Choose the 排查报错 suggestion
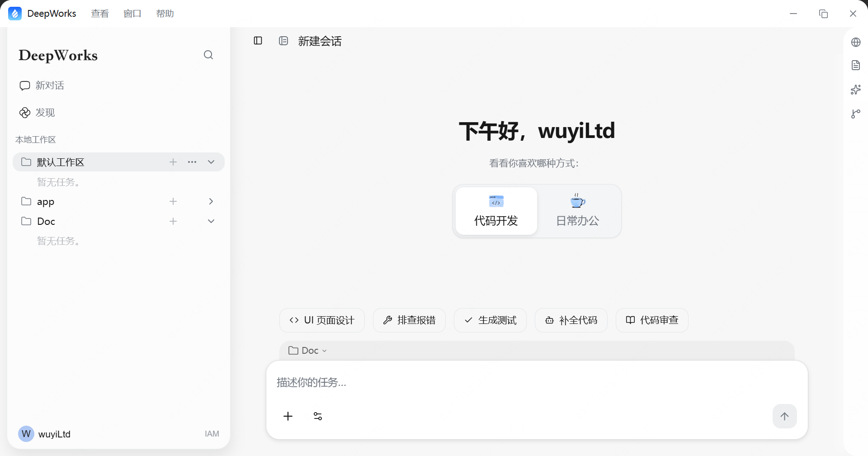 409,320
